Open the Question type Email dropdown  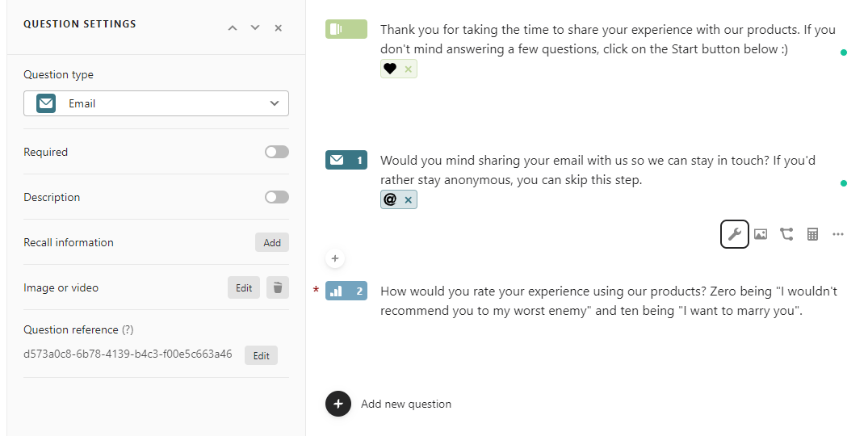(156, 103)
